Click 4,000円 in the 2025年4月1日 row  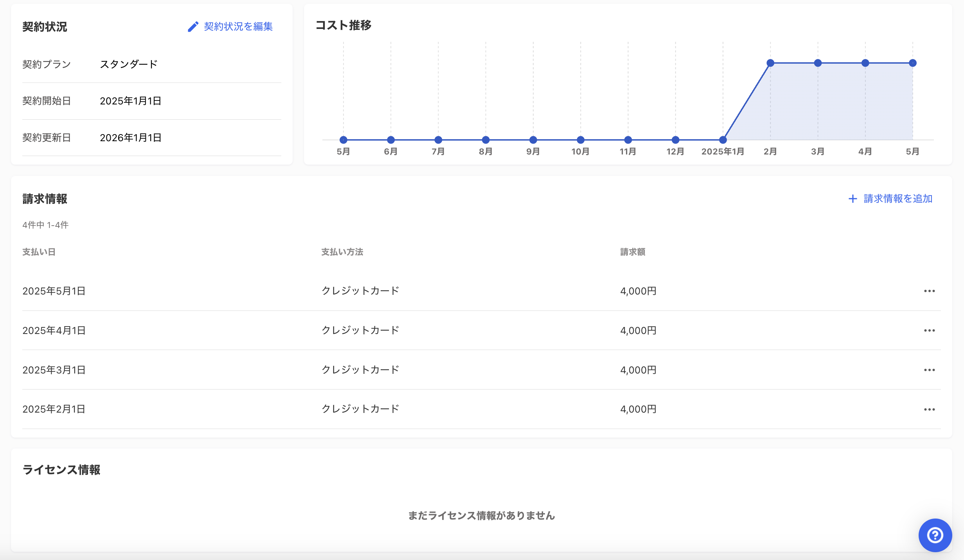click(x=638, y=330)
